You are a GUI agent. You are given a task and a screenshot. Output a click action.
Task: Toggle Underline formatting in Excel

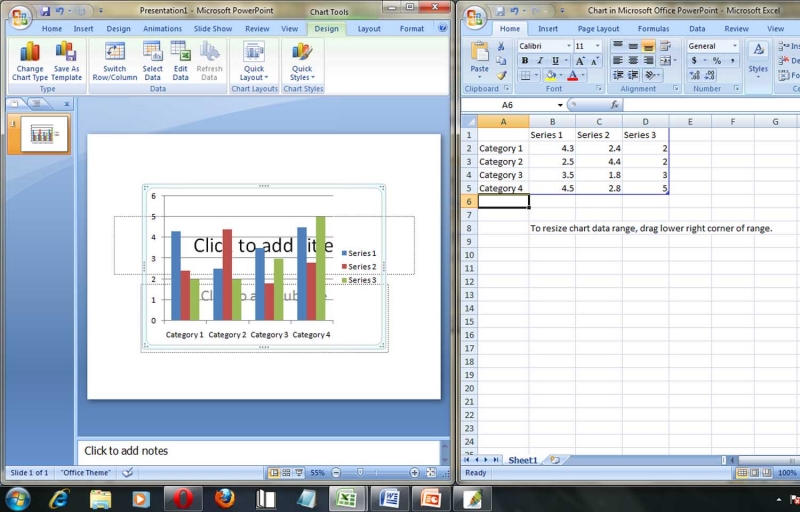[553, 61]
